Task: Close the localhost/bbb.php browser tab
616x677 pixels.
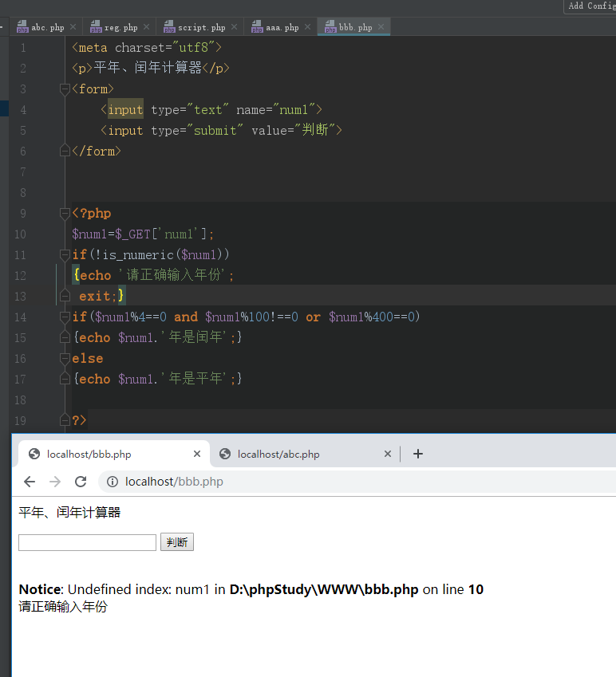Action: (x=197, y=454)
